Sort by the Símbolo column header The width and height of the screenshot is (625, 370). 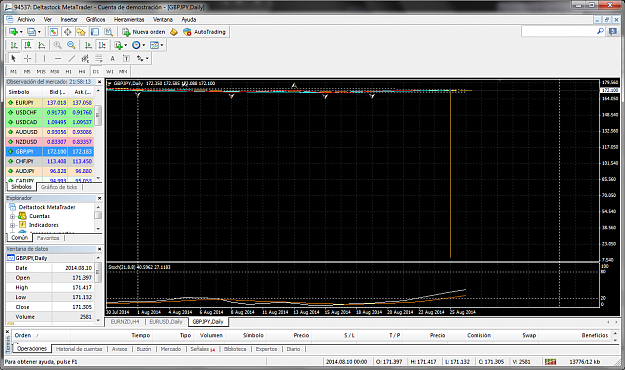[19, 92]
